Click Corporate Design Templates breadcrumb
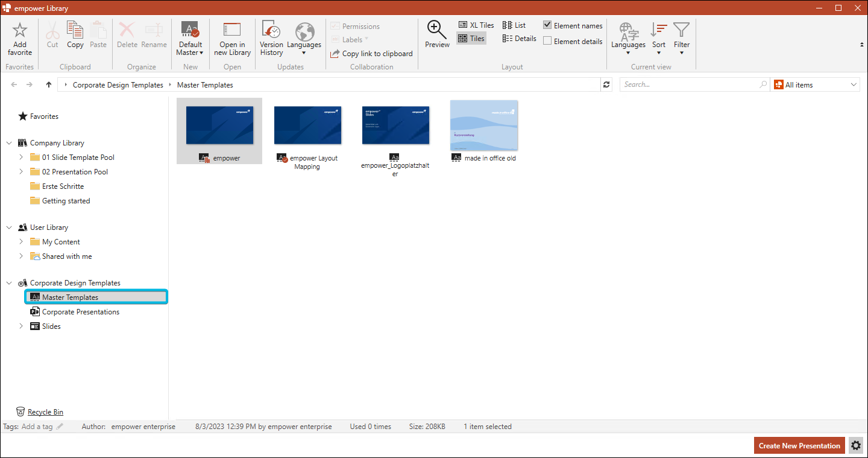 click(118, 85)
